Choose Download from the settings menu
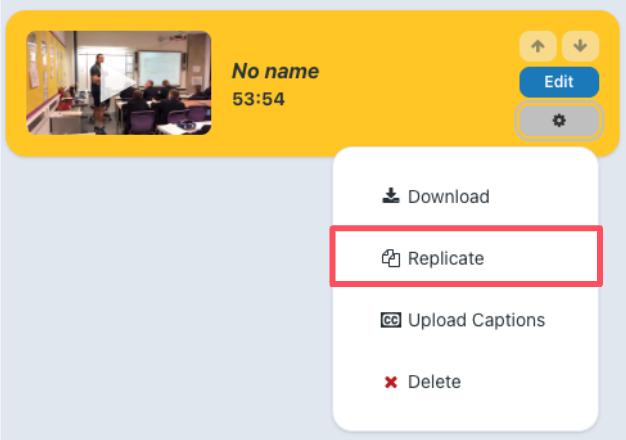The height and width of the screenshot is (440, 626). tap(466, 196)
